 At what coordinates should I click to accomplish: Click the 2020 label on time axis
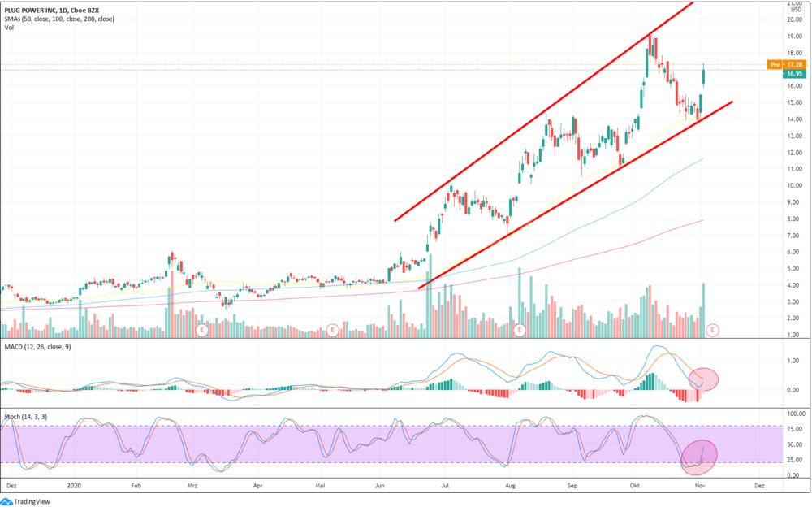(x=75, y=486)
